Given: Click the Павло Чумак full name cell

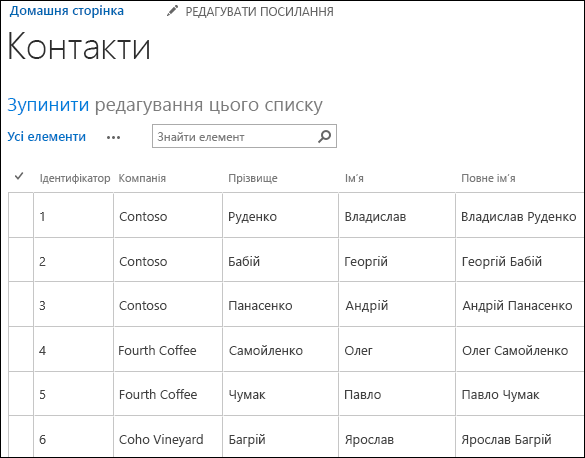Looking at the screenshot, I should coord(520,393).
